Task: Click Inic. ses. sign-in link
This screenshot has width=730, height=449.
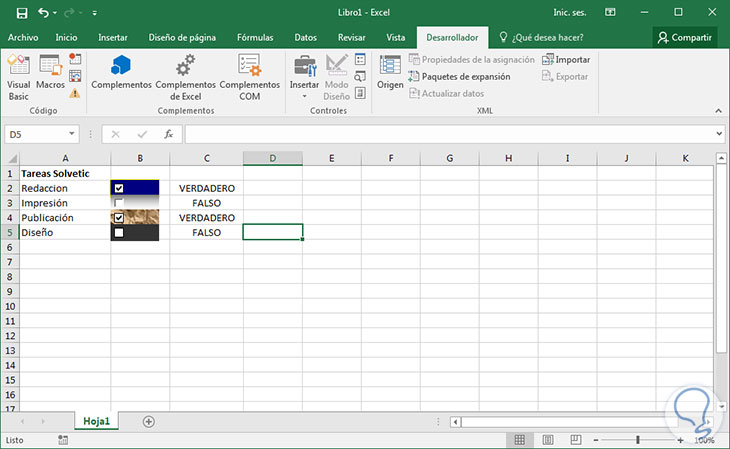Action: [x=569, y=13]
